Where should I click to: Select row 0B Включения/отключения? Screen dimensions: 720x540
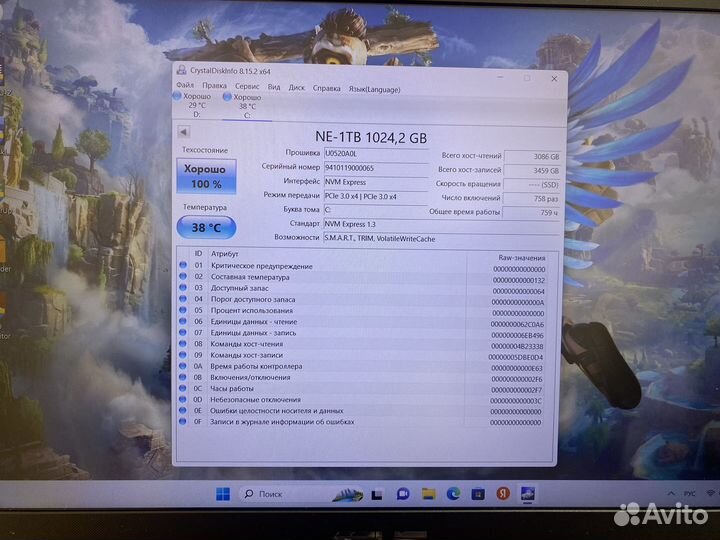coord(363,378)
